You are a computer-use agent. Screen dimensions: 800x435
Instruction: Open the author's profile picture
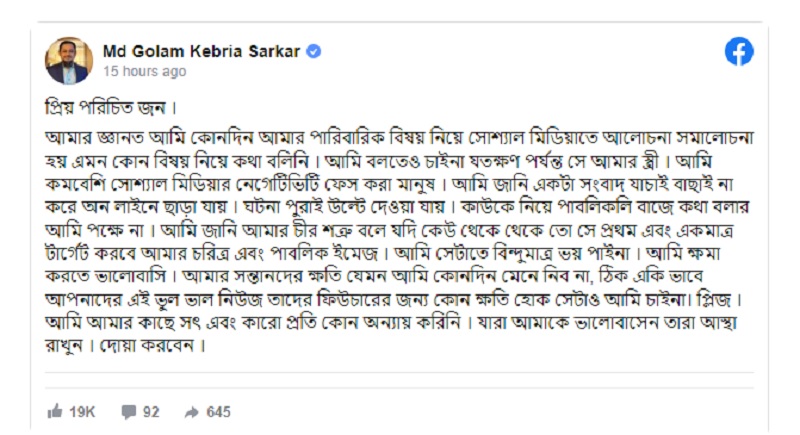point(69,60)
